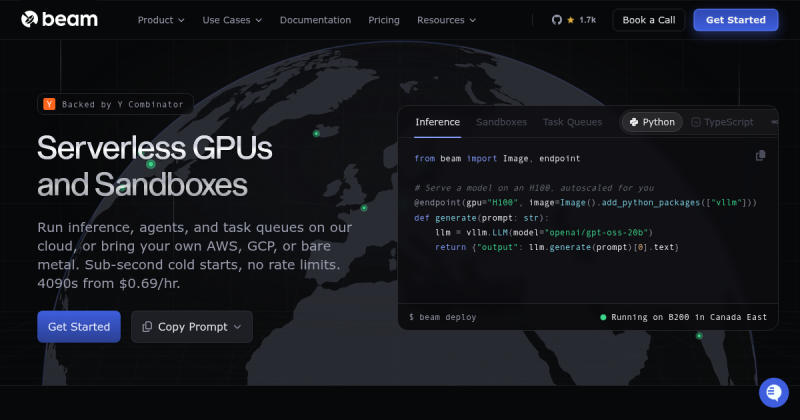Select the Inference tab
Screen dimensions: 800x420
437,122
